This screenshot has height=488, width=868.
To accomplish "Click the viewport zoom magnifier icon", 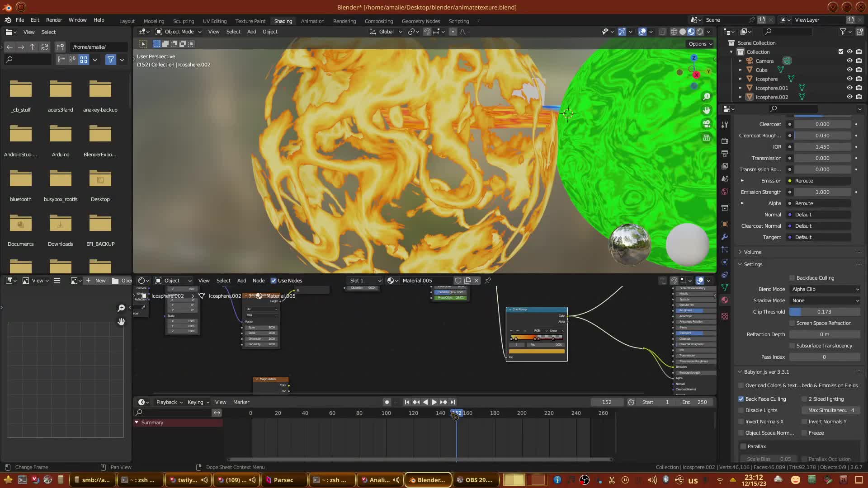I will (x=707, y=97).
